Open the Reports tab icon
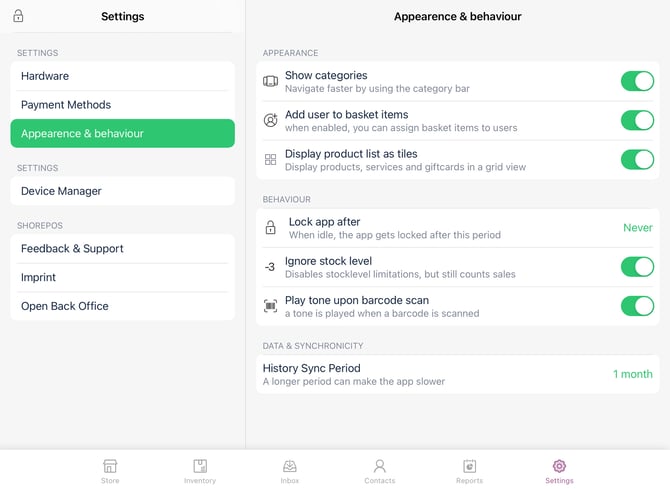 coord(469,467)
